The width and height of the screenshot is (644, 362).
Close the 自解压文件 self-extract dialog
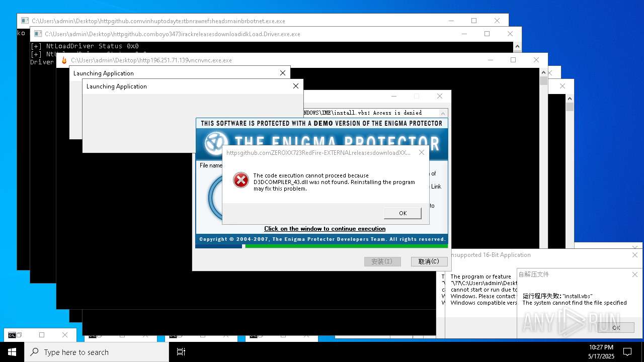coord(635,275)
